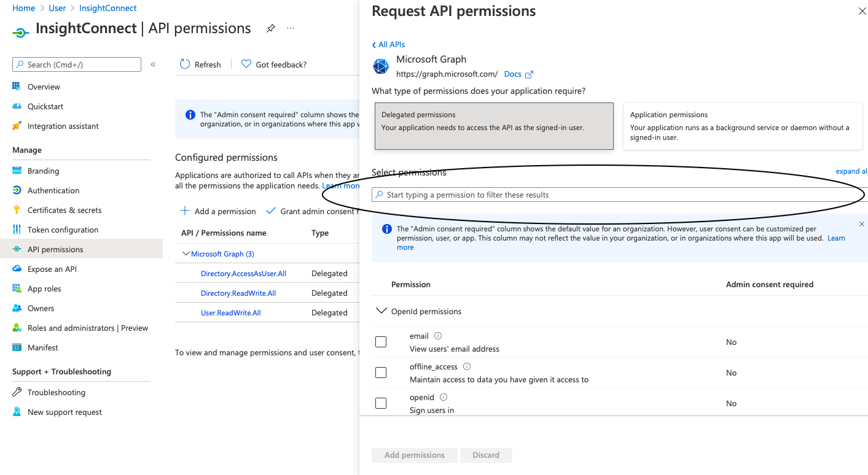
Task: Open the Microsoft Graph Docs link
Action: (x=518, y=74)
